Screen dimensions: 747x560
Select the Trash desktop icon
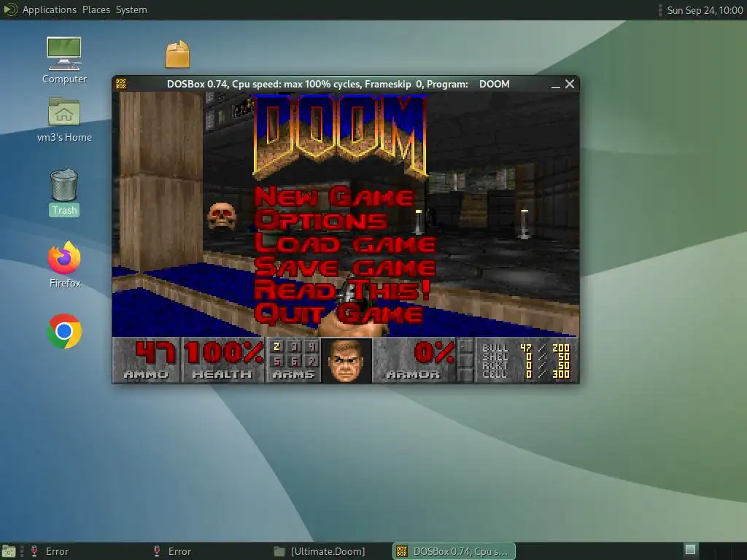[x=64, y=192]
